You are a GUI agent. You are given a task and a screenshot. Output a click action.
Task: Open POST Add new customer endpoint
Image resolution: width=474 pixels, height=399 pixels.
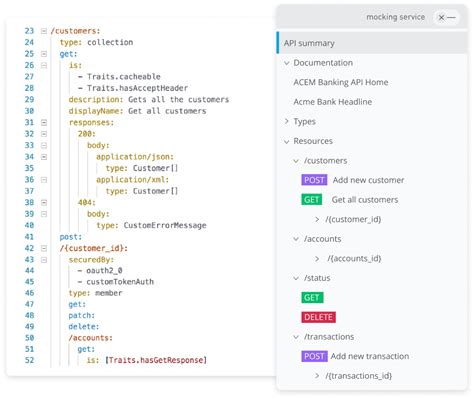(353, 180)
